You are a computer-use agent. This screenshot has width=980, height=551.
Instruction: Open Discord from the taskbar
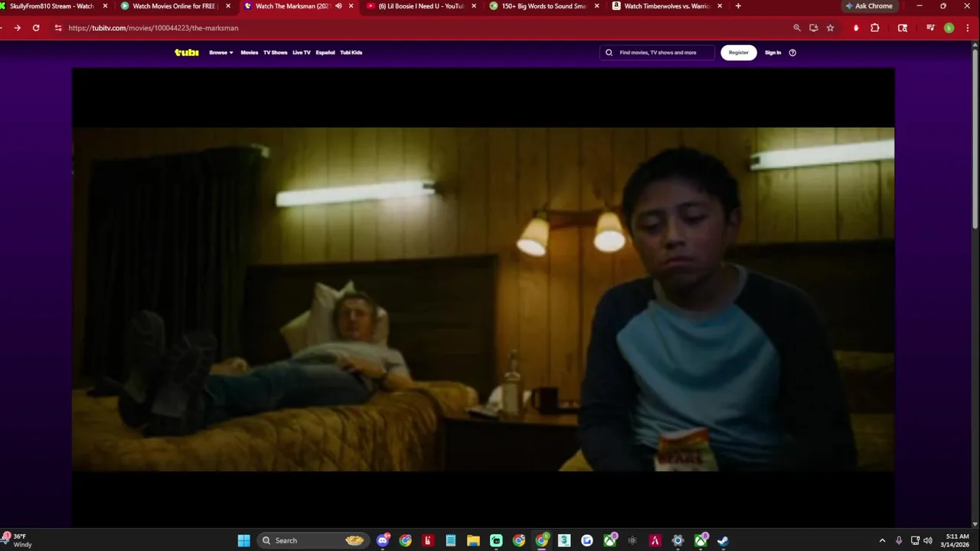pos(383,540)
